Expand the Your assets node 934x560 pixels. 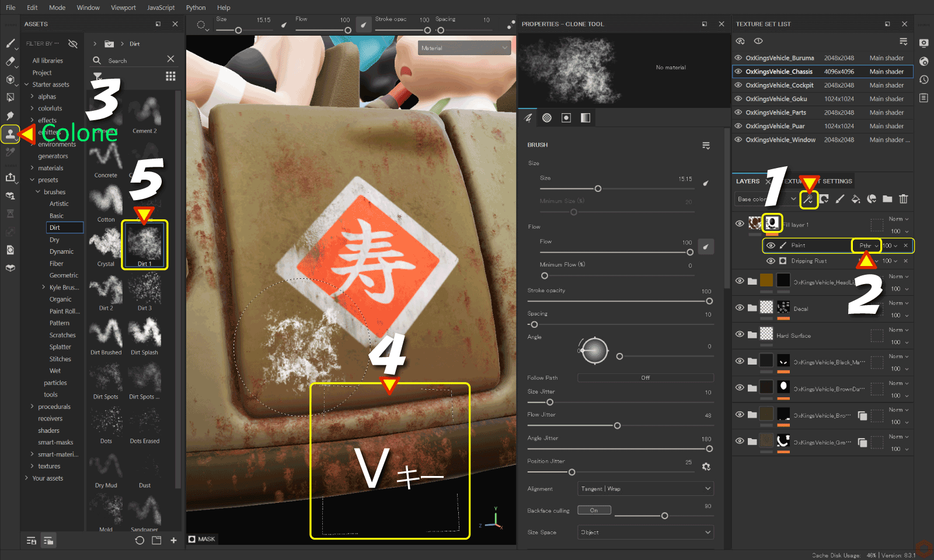[26, 478]
